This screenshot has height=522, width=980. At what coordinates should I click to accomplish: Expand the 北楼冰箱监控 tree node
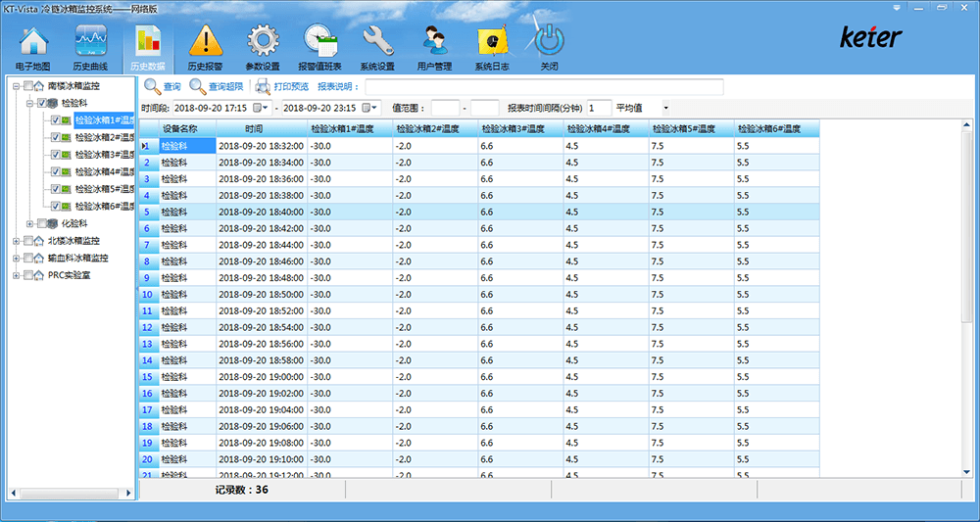(17, 240)
